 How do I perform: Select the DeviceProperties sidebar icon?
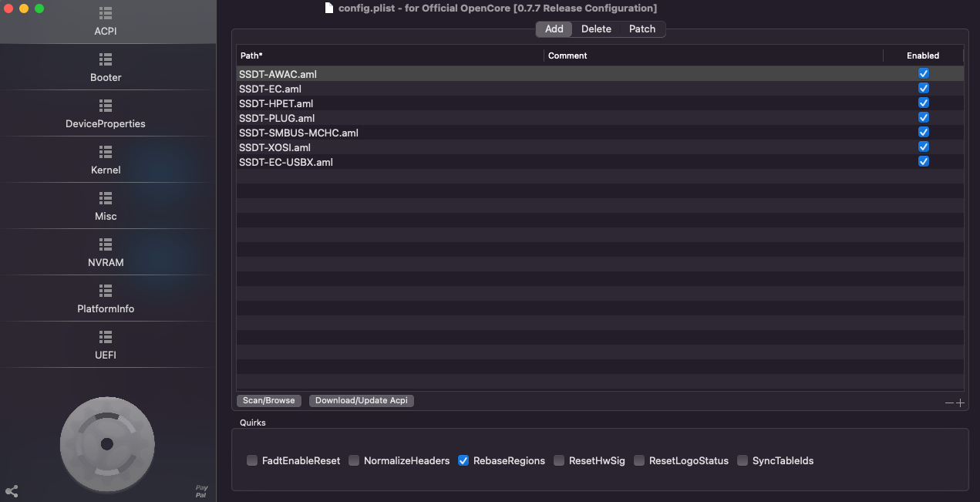[x=106, y=106]
